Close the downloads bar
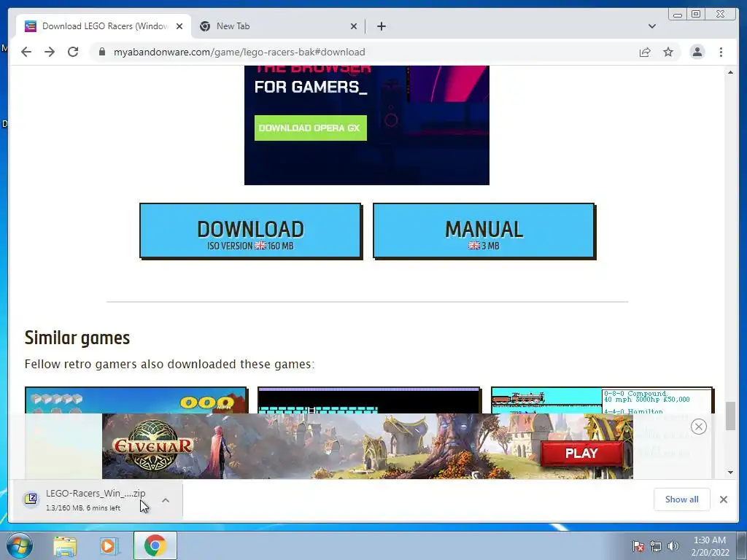747x560 pixels. coord(723,499)
